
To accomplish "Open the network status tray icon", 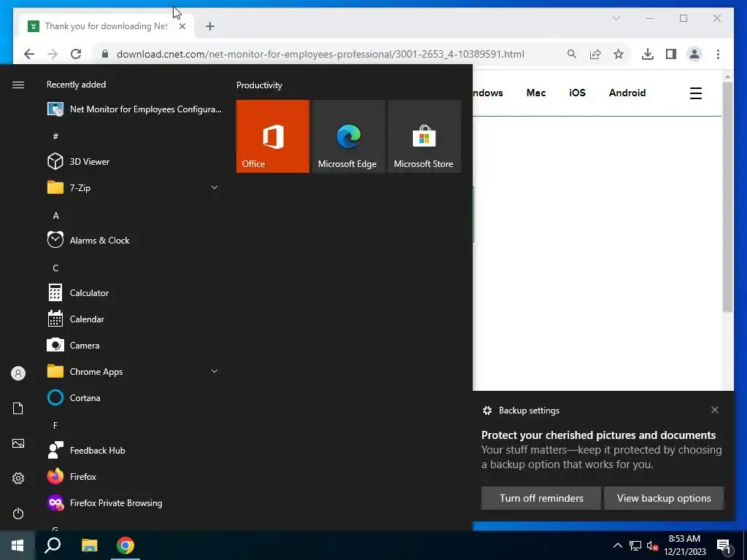I will click(x=635, y=545).
